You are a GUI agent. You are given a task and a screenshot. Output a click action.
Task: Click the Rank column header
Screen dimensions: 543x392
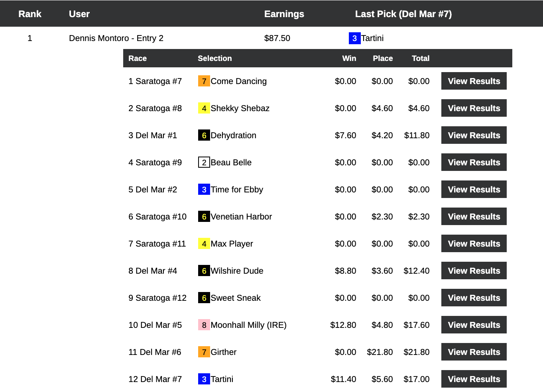tap(30, 14)
